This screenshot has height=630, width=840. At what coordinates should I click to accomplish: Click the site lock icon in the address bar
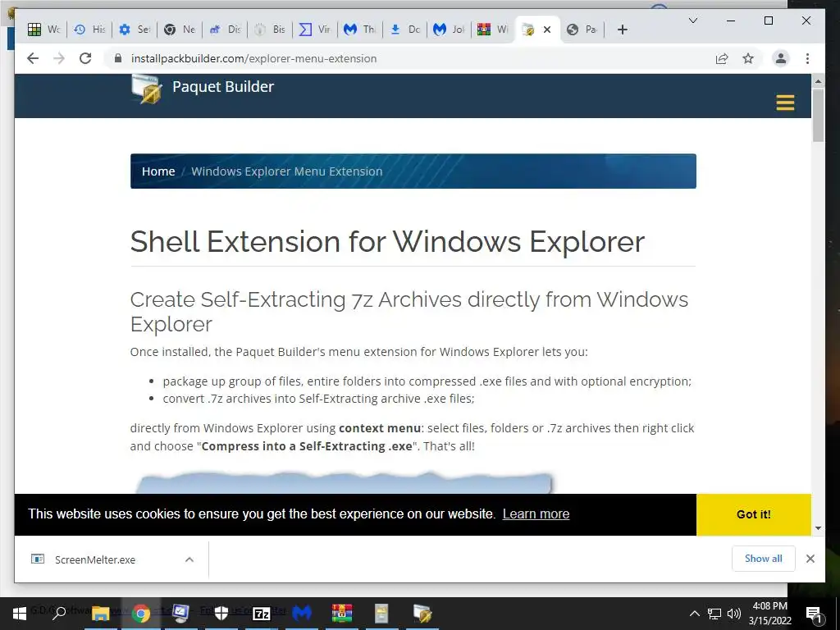118,58
